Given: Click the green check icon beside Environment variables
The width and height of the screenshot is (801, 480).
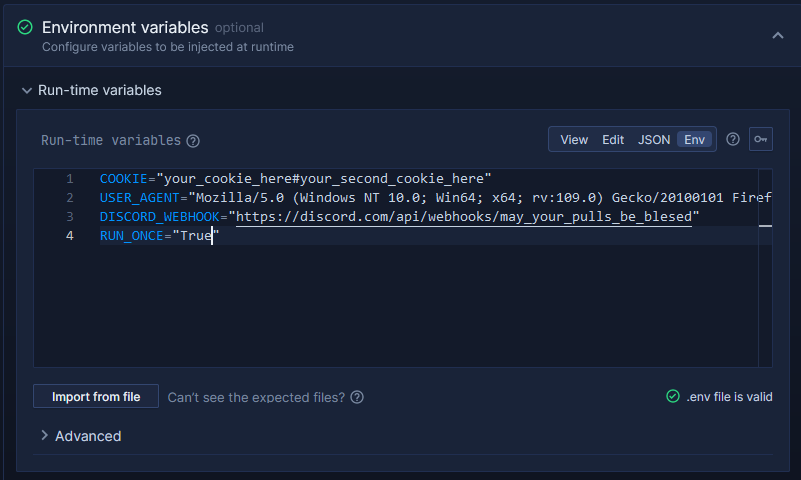Looking at the screenshot, I should coord(25,27).
